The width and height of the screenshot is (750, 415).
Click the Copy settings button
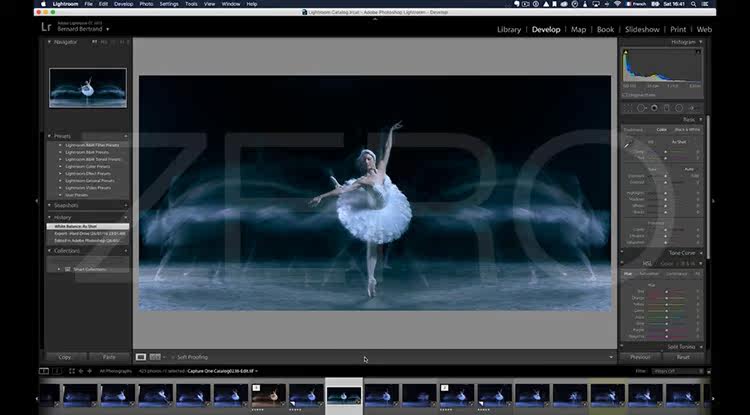(65, 357)
